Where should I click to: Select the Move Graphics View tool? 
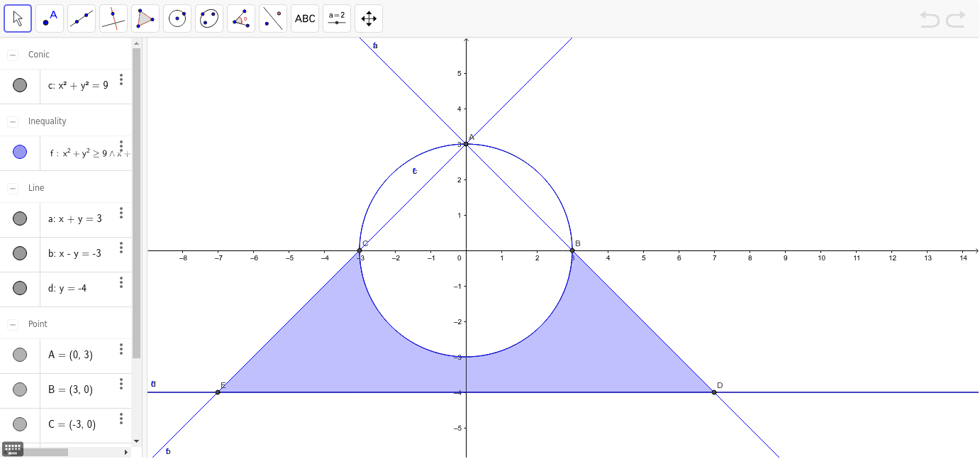pyautogui.click(x=369, y=18)
